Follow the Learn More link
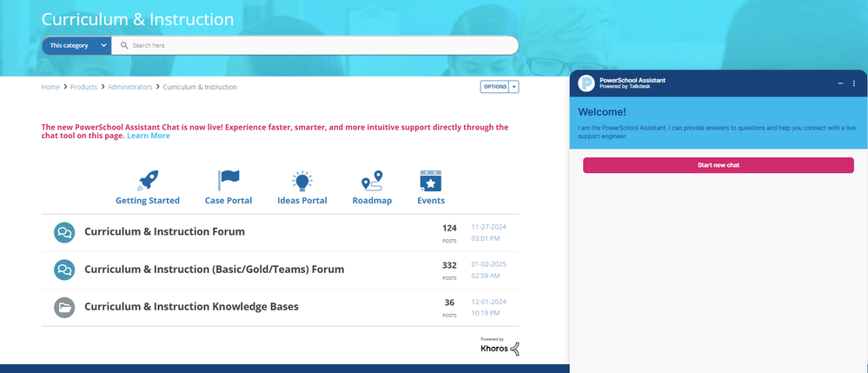This screenshot has width=868, height=373. [x=149, y=136]
